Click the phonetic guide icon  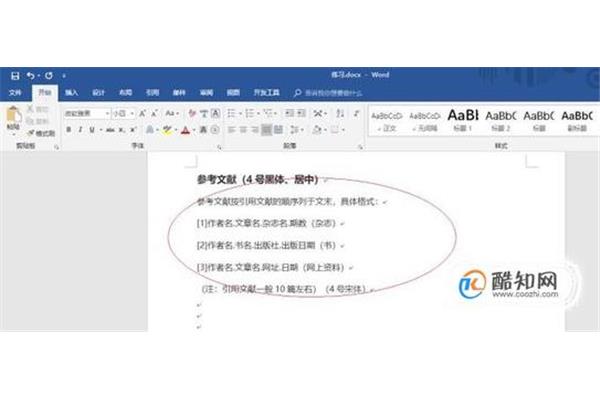(x=204, y=113)
